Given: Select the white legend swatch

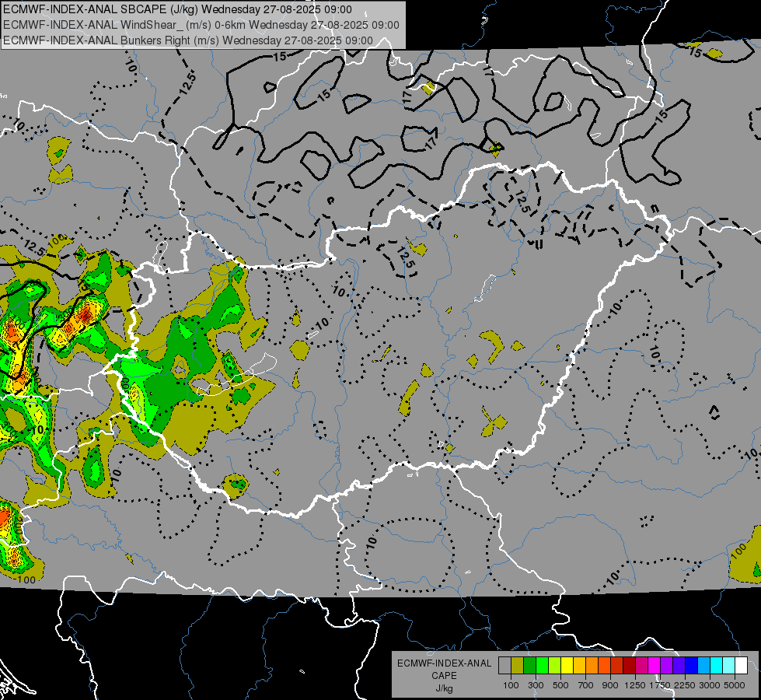Looking at the screenshot, I should pos(741,666).
